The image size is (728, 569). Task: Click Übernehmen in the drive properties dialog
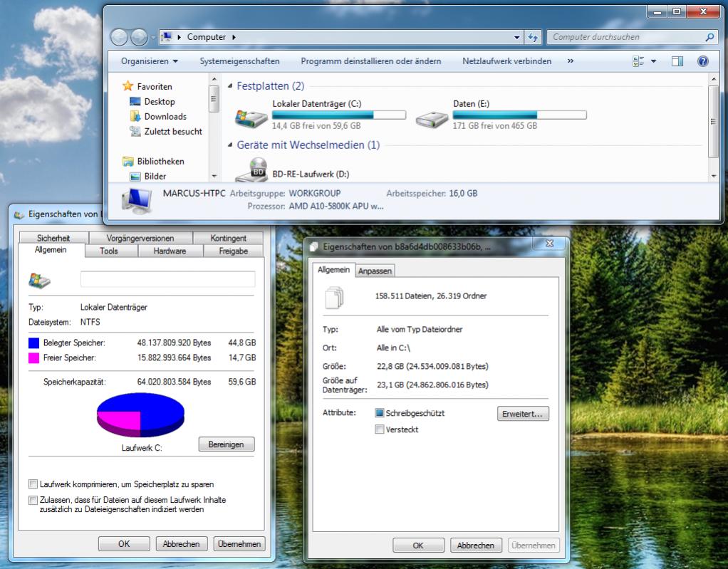(x=239, y=543)
